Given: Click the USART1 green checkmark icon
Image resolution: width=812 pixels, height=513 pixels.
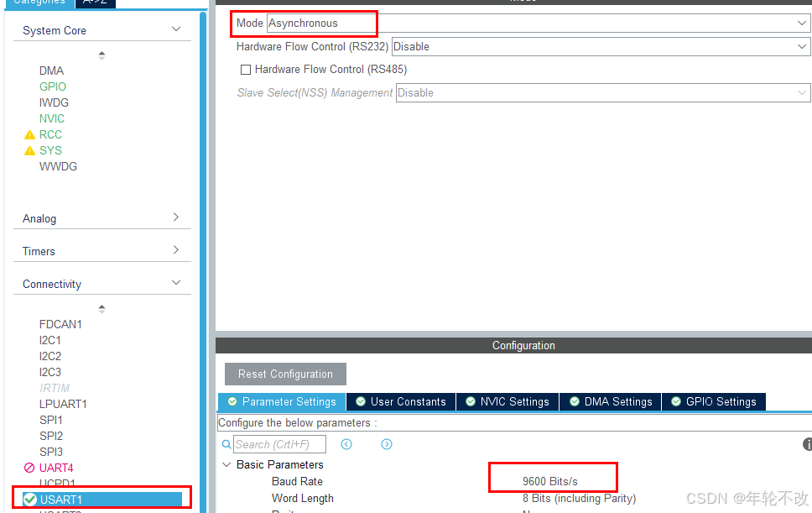Looking at the screenshot, I should coord(30,500).
